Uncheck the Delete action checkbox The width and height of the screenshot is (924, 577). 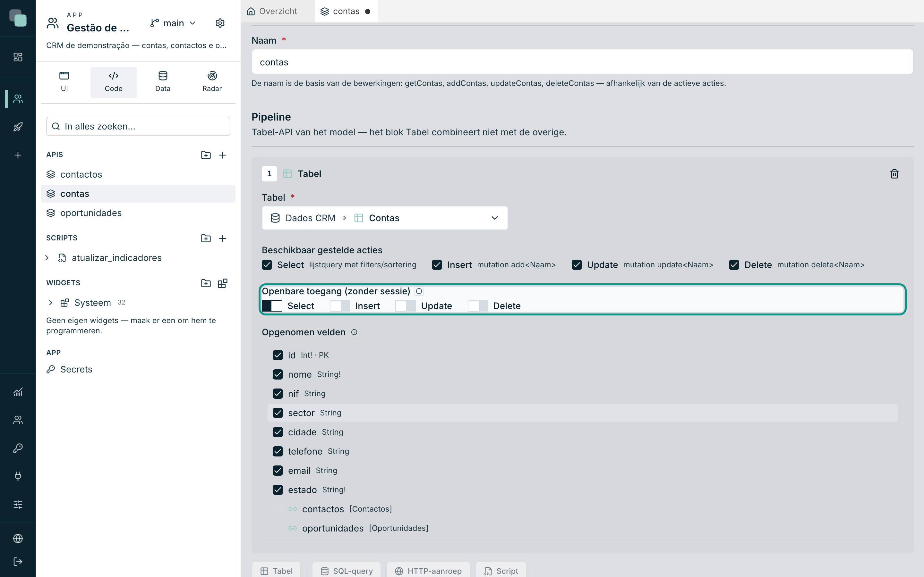(734, 264)
